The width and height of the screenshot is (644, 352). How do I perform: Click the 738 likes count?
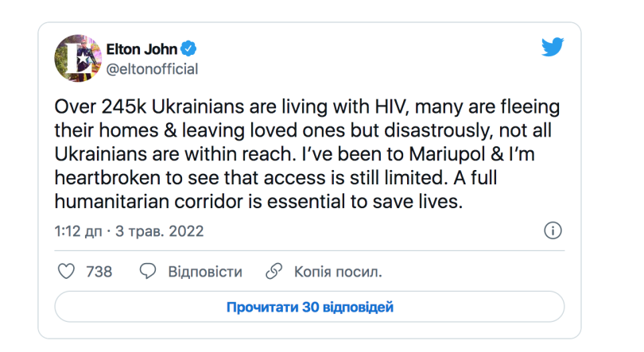point(99,272)
